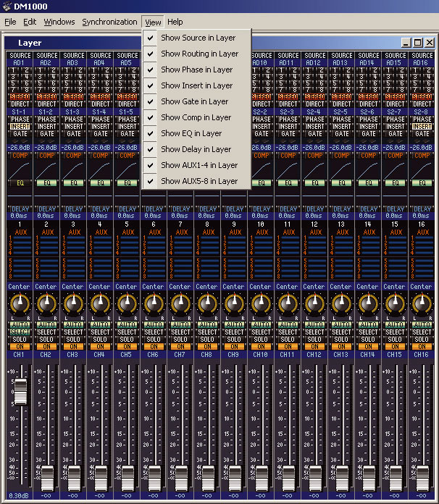Open the AD12 source selector
Screen dimensions: 439x504
tap(314, 63)
